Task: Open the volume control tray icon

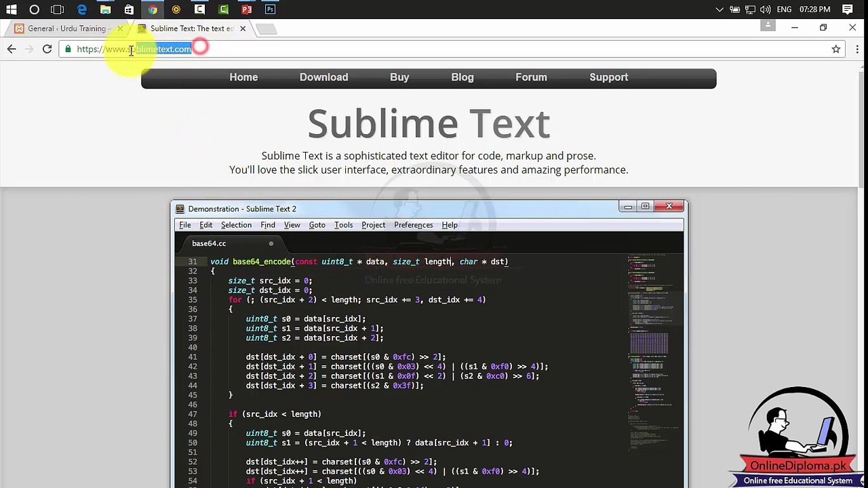Action: tap(765, 9)
